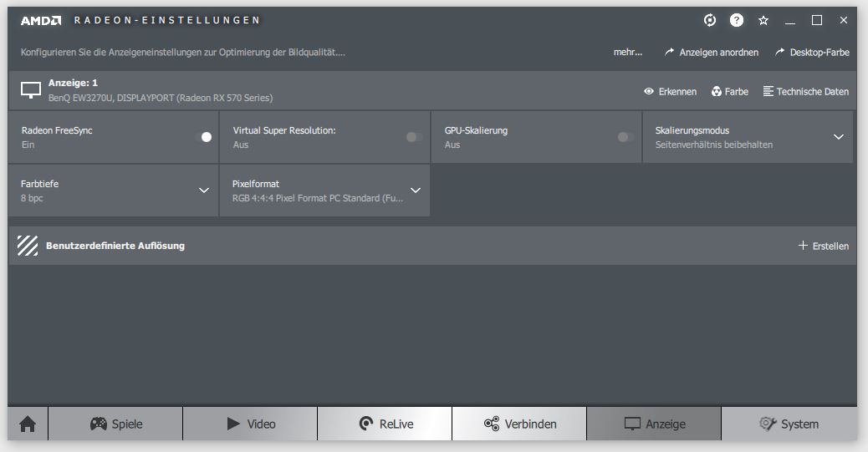The width and height of the screenshot is (868, 452).
Task: Open the help question mark icon
Action: 736,21
